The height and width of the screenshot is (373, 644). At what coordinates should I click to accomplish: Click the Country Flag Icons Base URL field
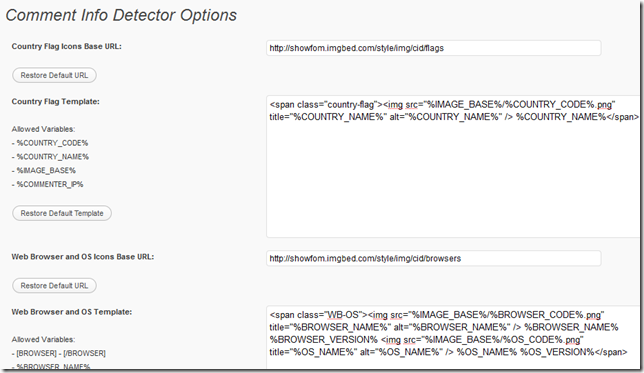point(433,48)
